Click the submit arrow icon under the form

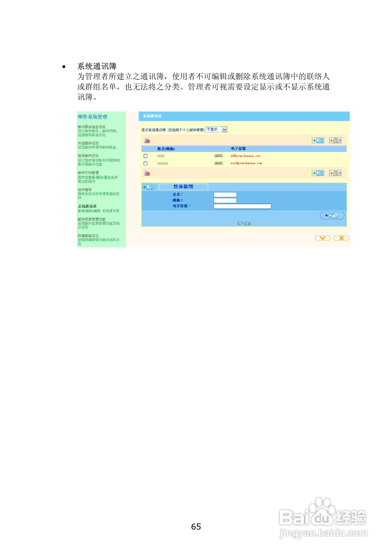(332, 215)
